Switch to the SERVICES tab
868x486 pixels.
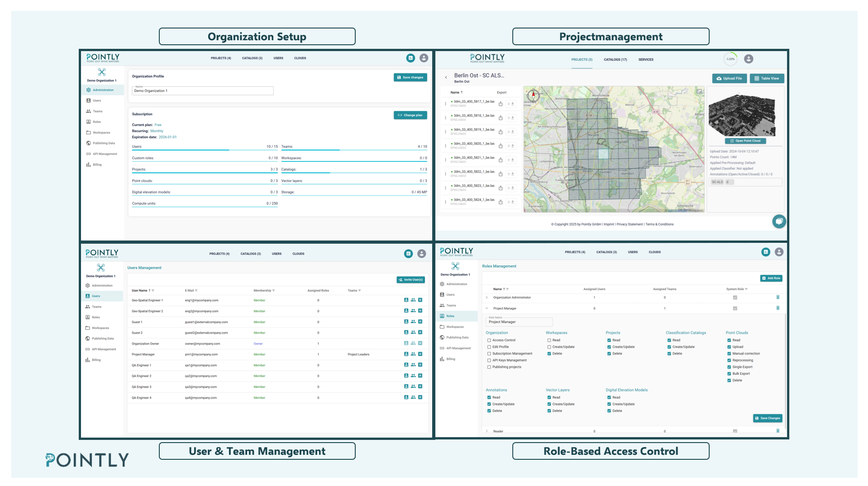tap(645, 60)
